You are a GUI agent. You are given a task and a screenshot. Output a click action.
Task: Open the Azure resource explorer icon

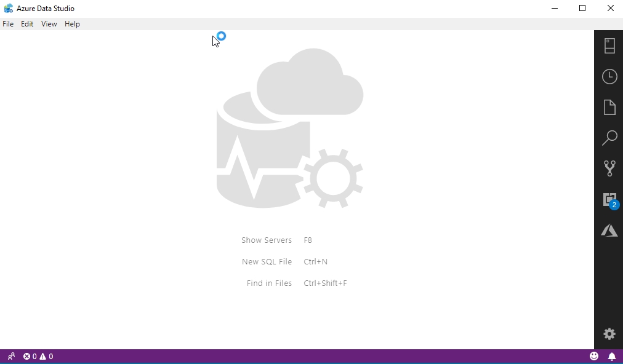609,230
